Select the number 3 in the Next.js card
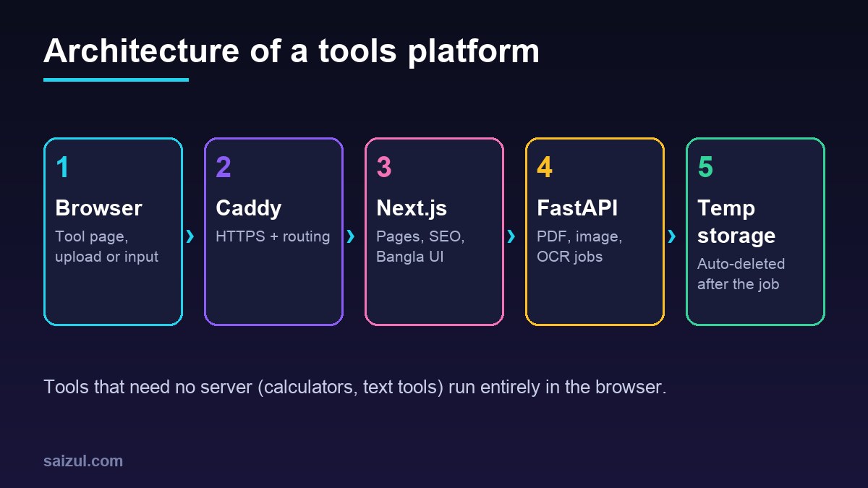868x488 pixels. (x=384, y=167)
